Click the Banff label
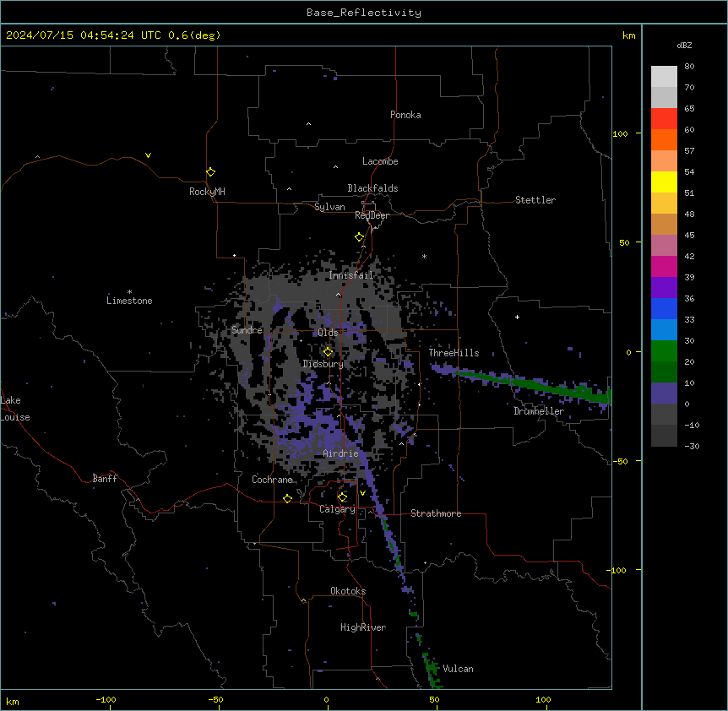 (105, 479)
